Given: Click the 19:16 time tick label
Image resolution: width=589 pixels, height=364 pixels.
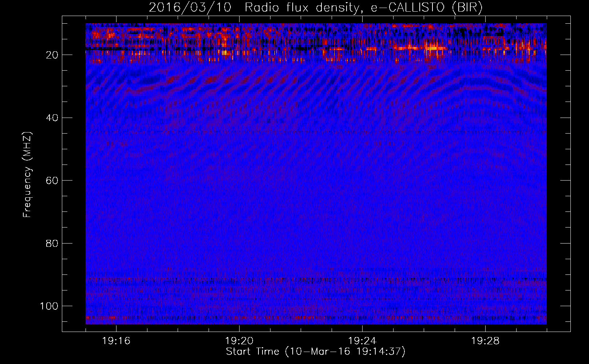Looking at the screenshot, I should pos(116,341).
